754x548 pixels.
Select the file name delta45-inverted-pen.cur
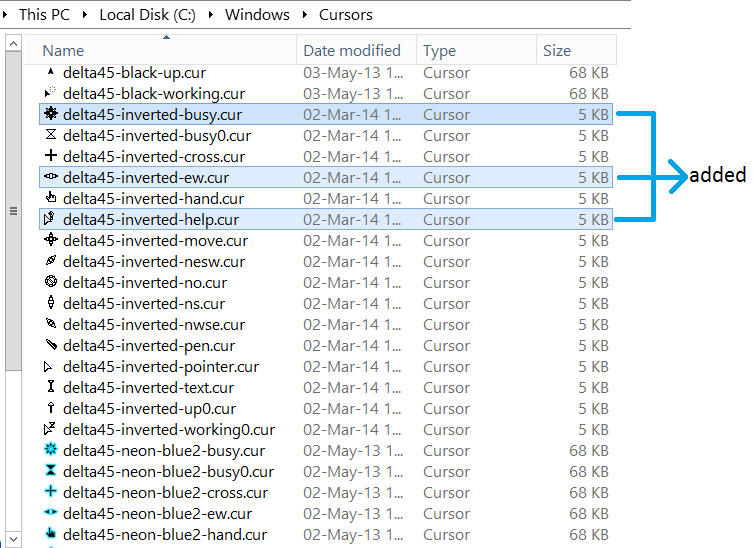(x=149, y=346)
